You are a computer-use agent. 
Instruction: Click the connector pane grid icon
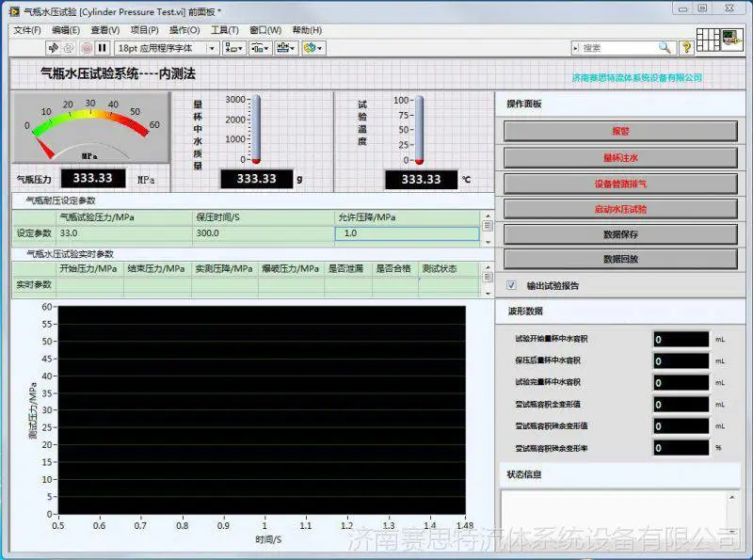(x=709, y=40)
